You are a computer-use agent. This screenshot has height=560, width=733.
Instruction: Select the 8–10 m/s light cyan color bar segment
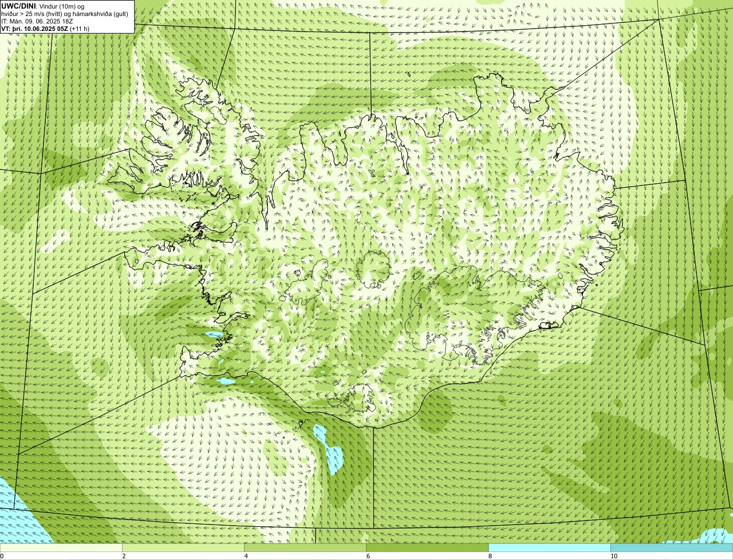pyautogui.click(x=550, y=547)
